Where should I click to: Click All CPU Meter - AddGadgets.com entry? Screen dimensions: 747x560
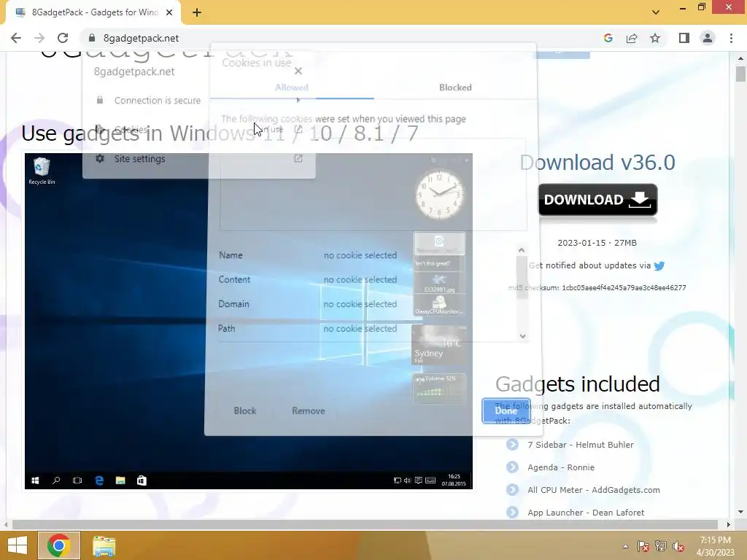coord(594,490)
